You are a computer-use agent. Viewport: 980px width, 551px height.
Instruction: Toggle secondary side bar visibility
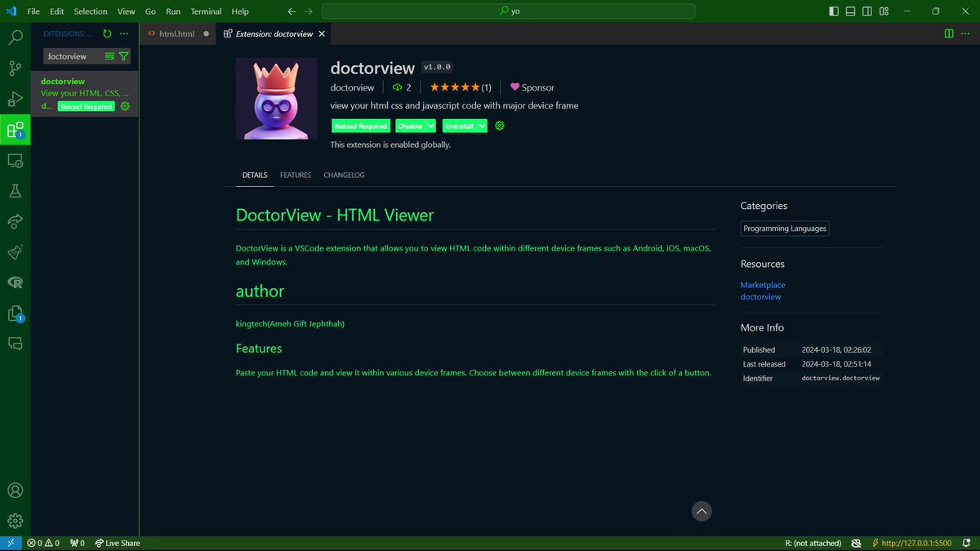(x=868, y=11)
